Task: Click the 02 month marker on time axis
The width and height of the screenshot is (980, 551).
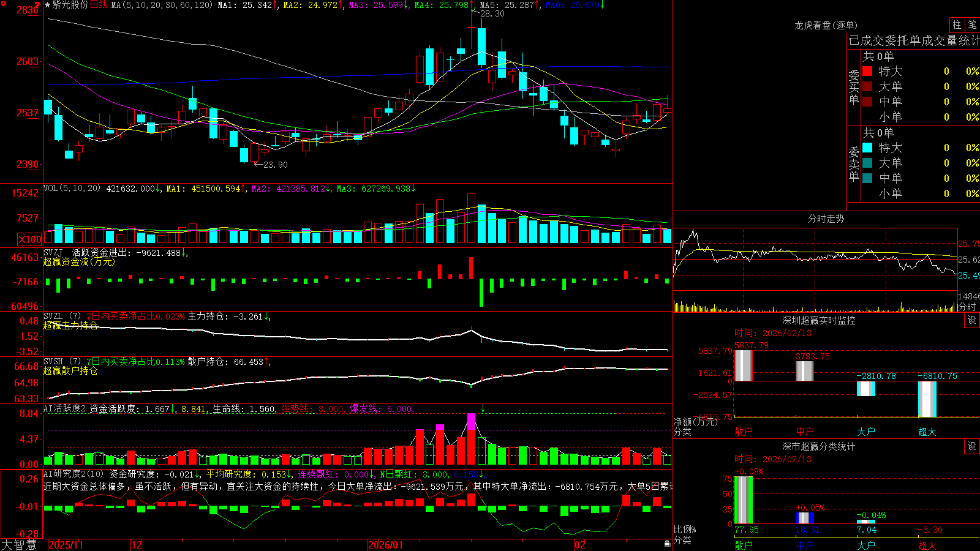Action: pyautogui.click(x=579, y=545)
